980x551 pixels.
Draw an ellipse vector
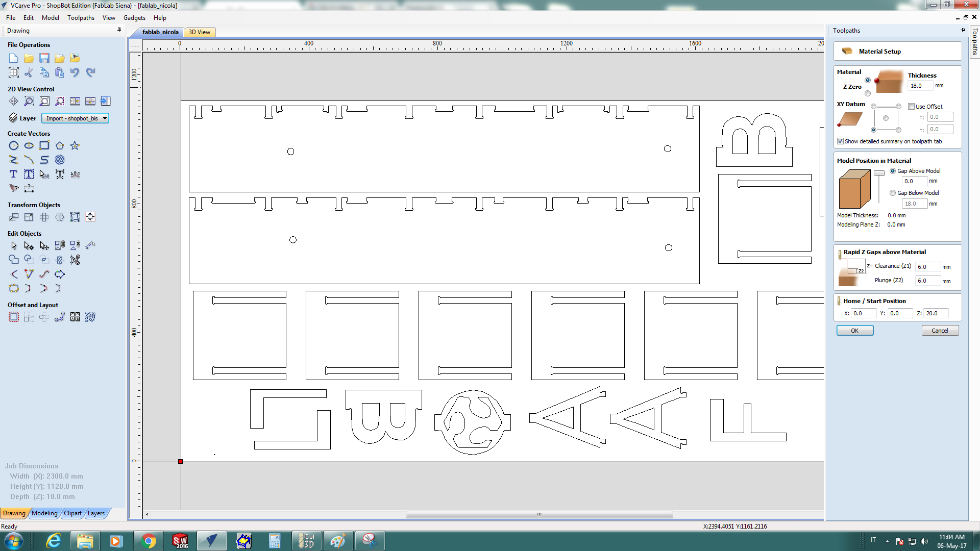[29, 146]
